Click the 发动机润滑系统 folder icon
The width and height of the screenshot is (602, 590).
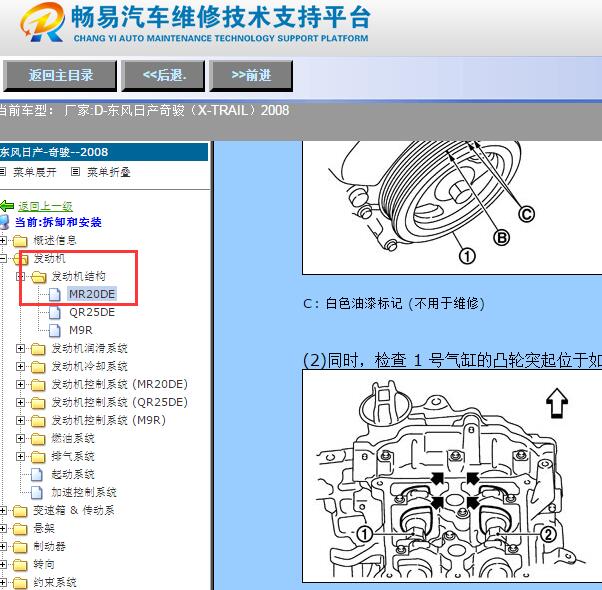(x=38, y=349)
